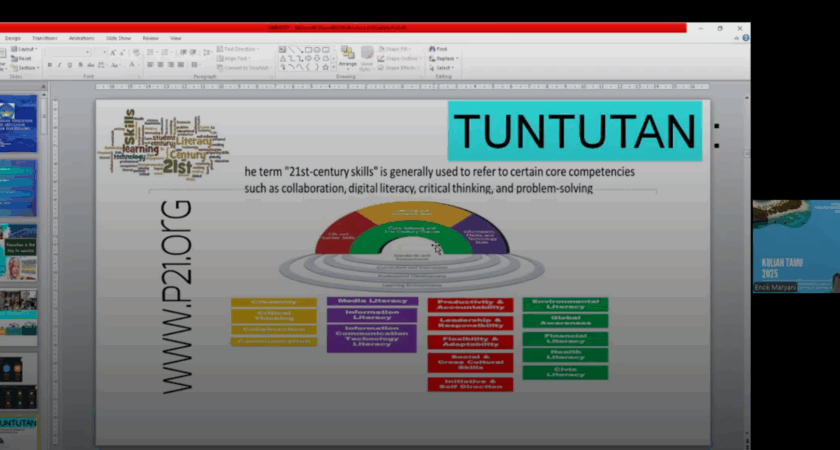Switch to the Design tab
Viewport: 840px width, 450px height.
13,38
